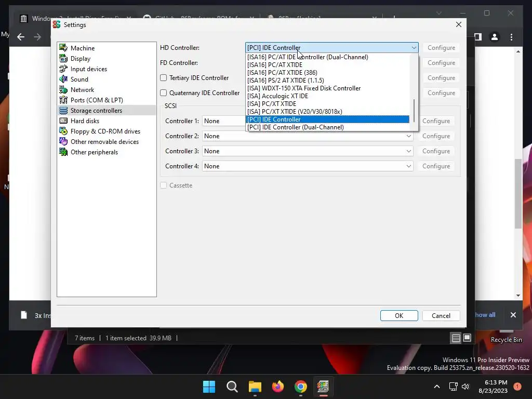Switch to list view in Explorer status bar
Image resolution: width=532 pixels, height=399 pixels.
[456, 338]
